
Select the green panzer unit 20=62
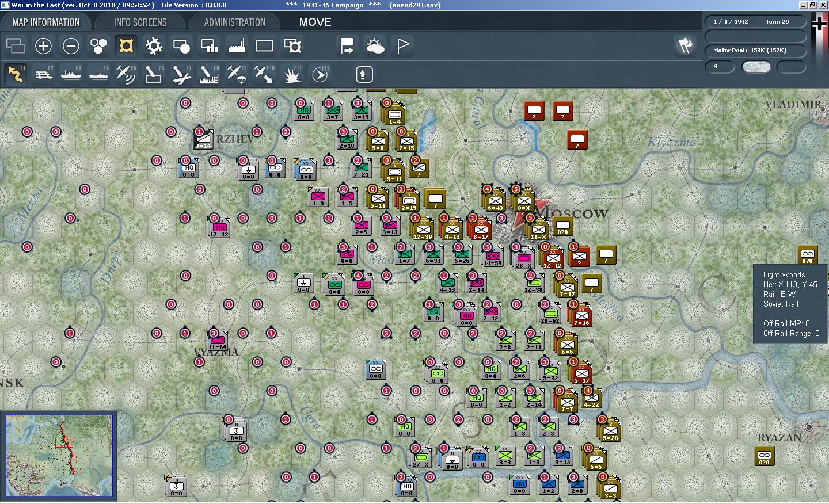pyautogui.click(x=550, y=314)
